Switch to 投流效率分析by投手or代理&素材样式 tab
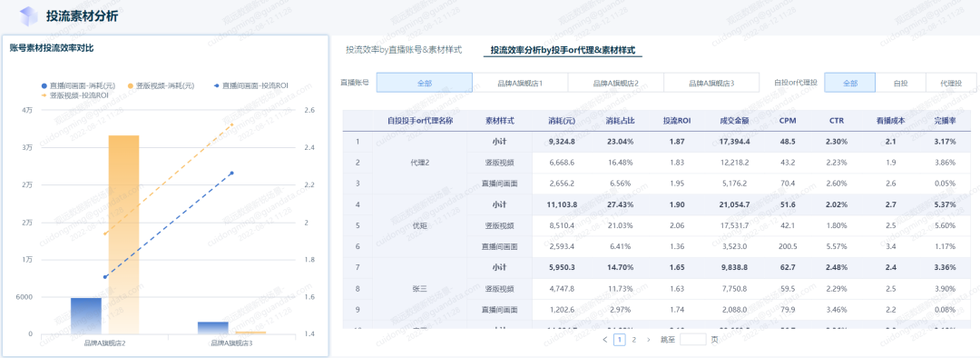This screenshot has width=980, height=358. click(x=563, y=50)
